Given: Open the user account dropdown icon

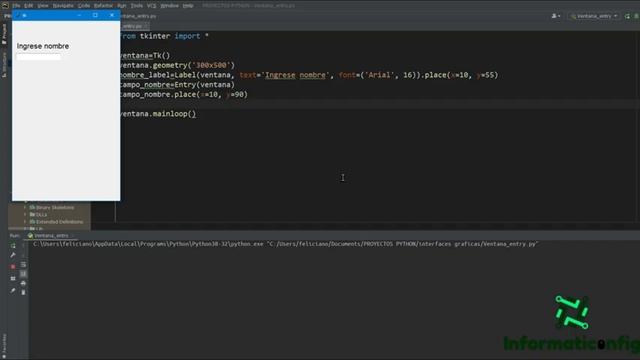Looking at the screenshot, I should [x=556, y=16].
